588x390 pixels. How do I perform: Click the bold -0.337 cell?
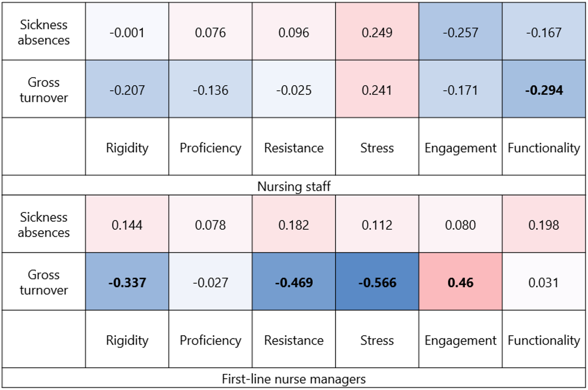[127, 282]
